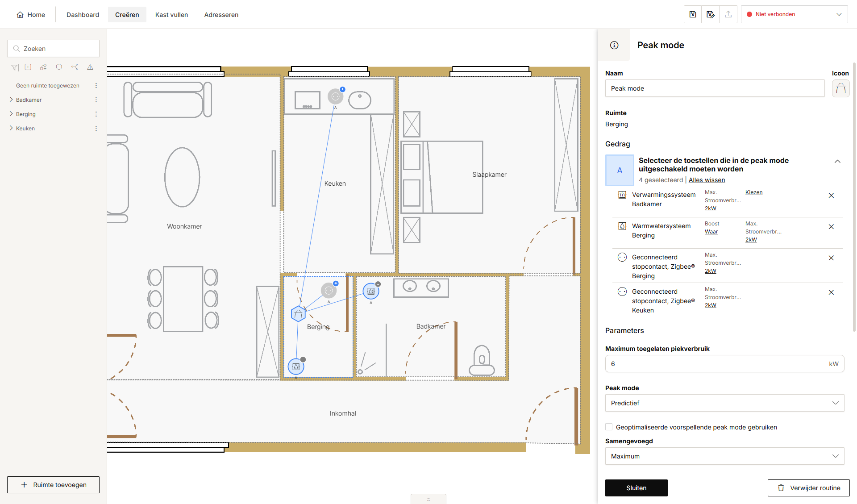
Task: Click the add shapes icon in the sidebar
Action: click(x=43, y=67)
